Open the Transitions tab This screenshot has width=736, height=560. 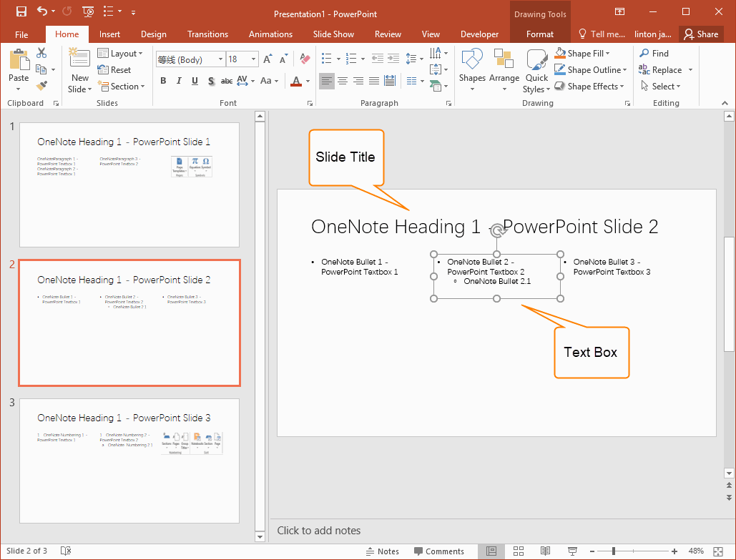click(x=207, y=34)
